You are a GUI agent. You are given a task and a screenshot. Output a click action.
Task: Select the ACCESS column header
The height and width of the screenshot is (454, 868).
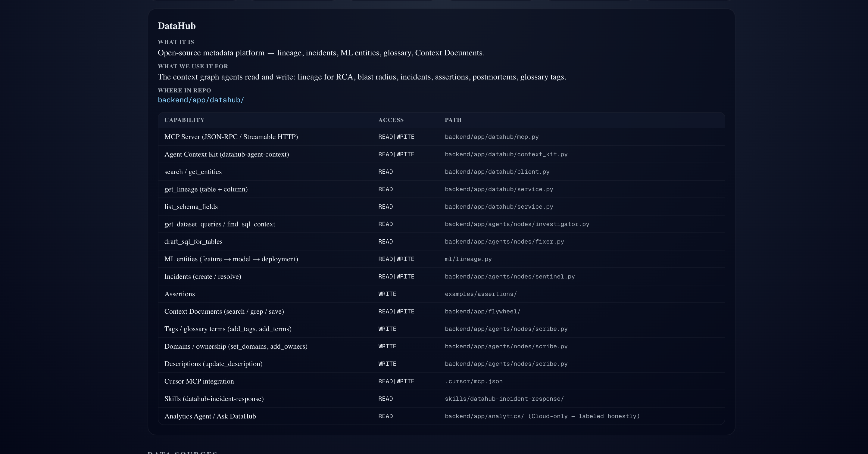click(391, 120)
